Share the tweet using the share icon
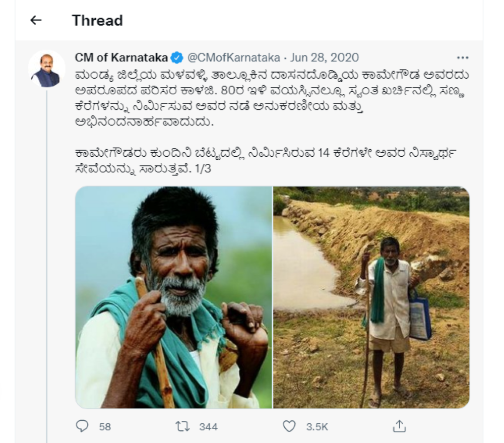Viewport: 504px width, 443px height. point(399,426)
